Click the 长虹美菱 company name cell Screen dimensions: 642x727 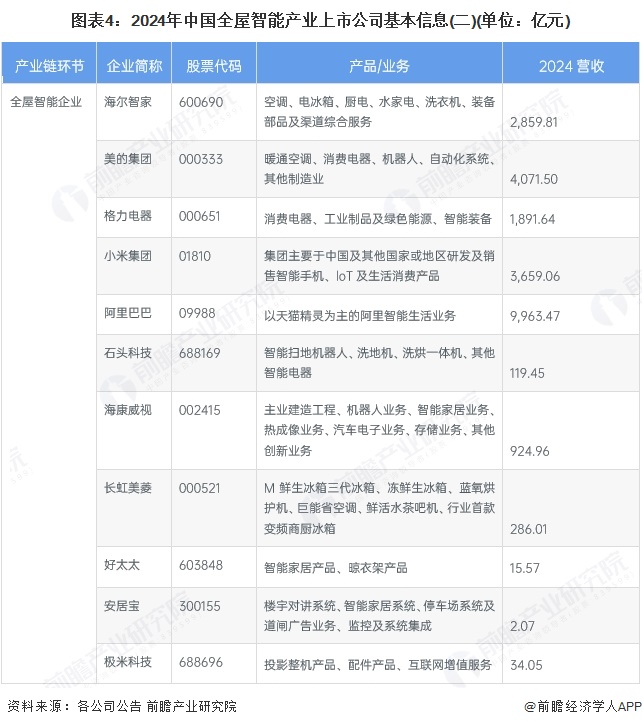(x=128, y=487)
